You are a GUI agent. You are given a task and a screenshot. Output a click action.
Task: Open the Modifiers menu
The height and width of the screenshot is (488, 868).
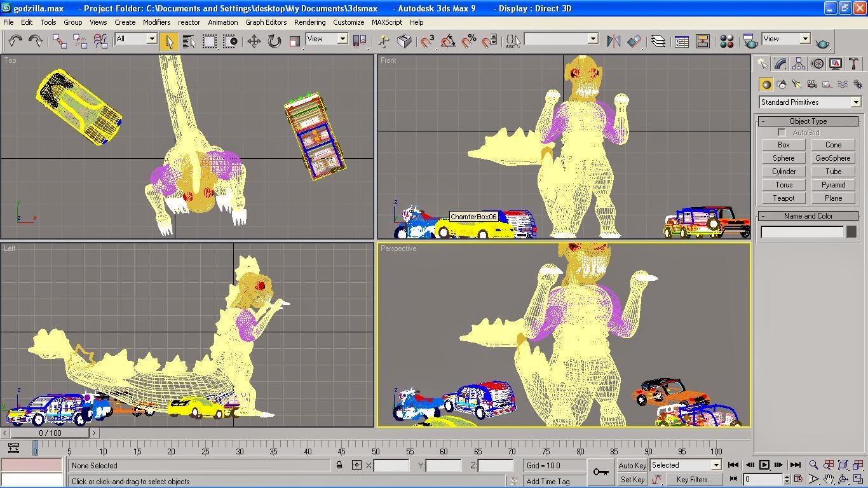pyautogui.click(x=156, y=22)
